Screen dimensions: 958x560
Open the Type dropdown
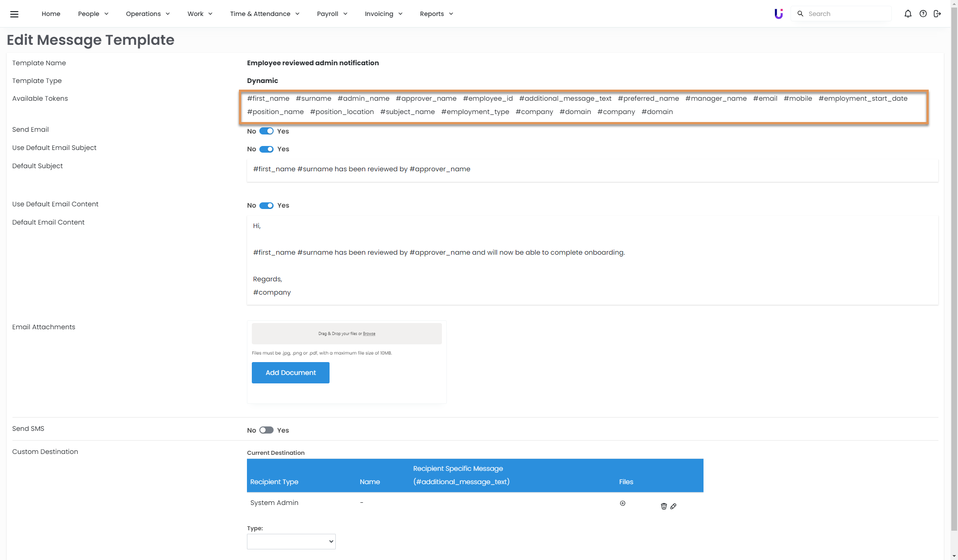(291, 541)
